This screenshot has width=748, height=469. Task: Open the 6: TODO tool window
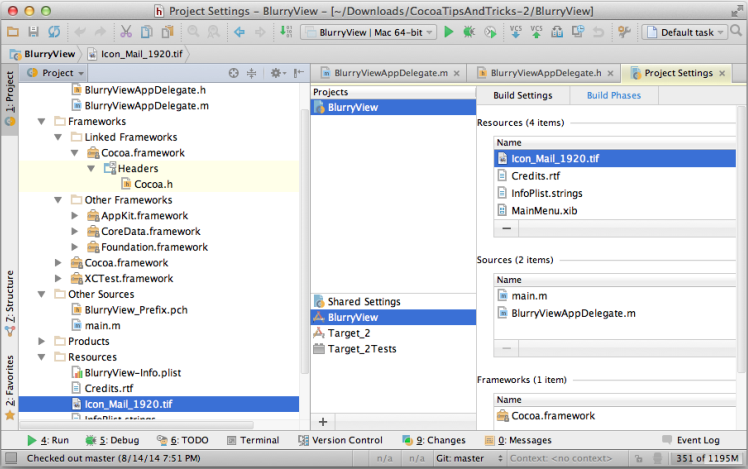click(183, 440)
